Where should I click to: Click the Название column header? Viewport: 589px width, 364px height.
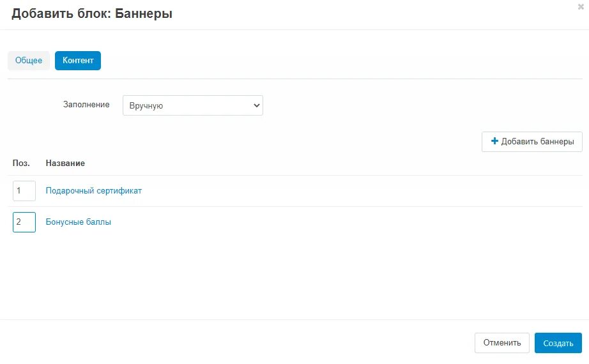click(65, 163)
